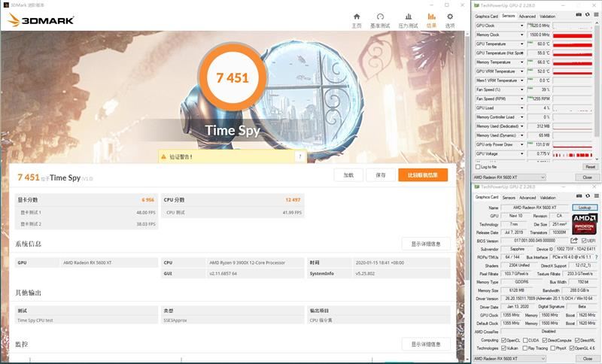The width and height of the screenshot is (602, 364).
Task: Open GPU selector dropdown in Sensors window
Action: [x=509, y=177]
